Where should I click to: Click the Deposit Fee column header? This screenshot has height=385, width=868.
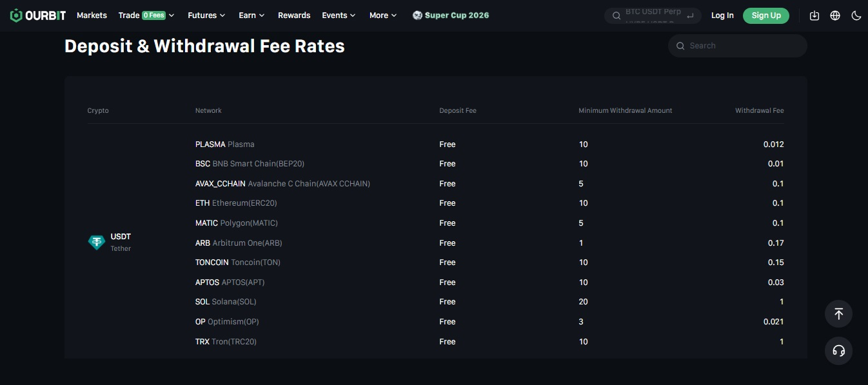click(x=458, y=111)
